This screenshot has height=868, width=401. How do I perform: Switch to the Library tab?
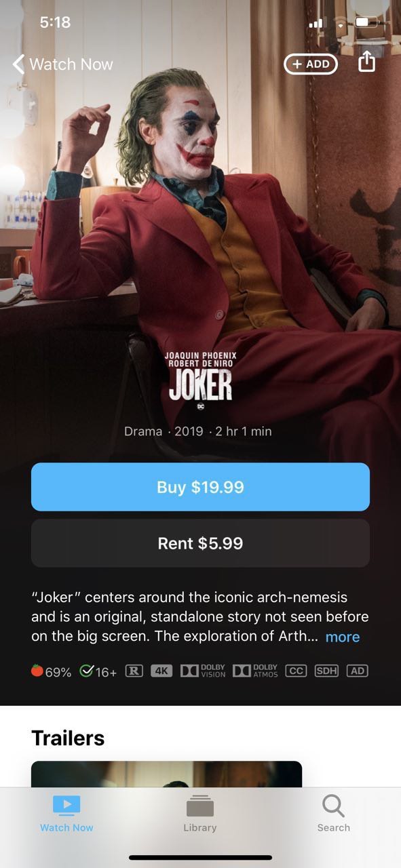(x=200, y=814)
